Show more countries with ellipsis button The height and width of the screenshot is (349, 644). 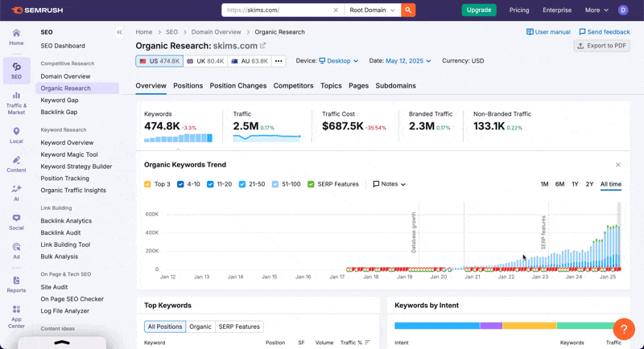[x=279, y=61]
